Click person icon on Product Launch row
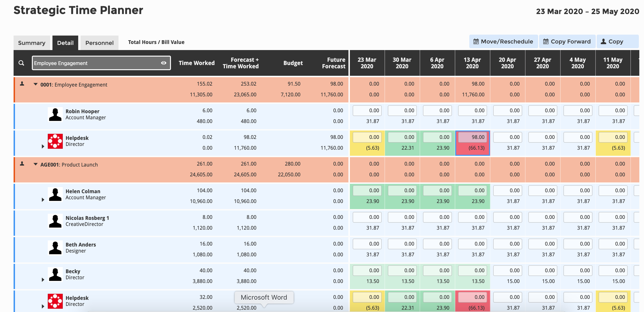 (22, 164)
